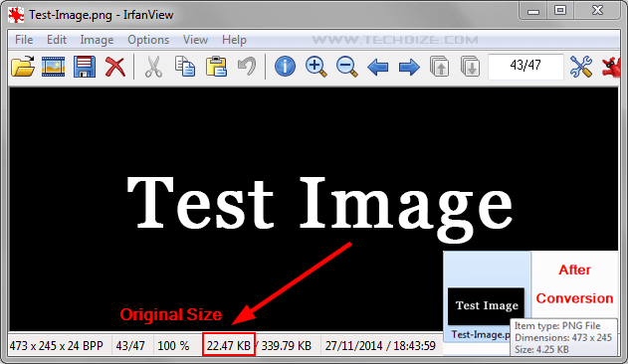
Task: Click the Open folder icon in toolbar
Action: (x=23, y=66)
